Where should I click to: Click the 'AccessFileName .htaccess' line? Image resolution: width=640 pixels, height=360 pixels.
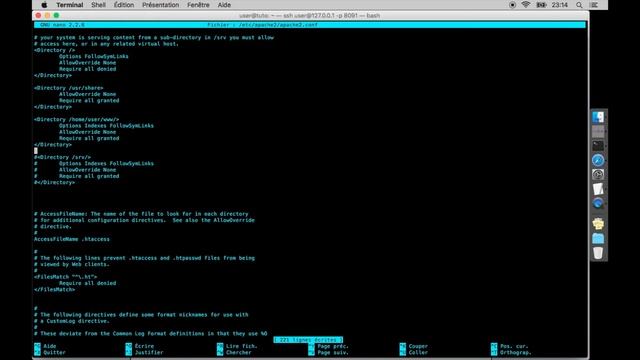(x=72, y=239)
